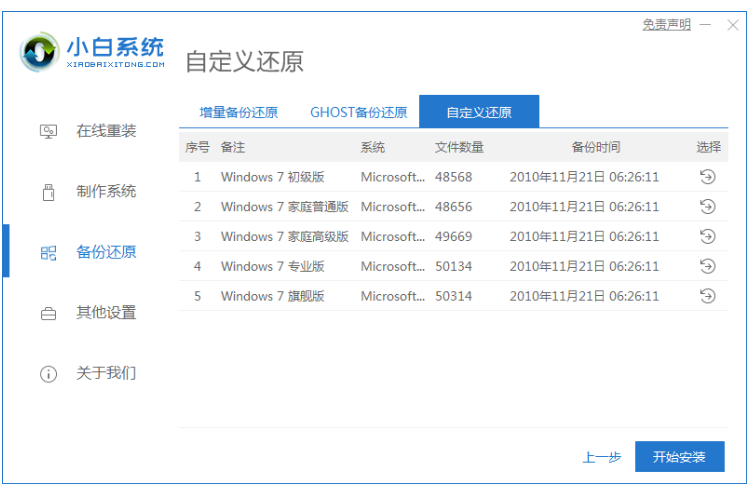Switch to GHOST备份还原 tab

pyautogui.click(x=359, y=112)
